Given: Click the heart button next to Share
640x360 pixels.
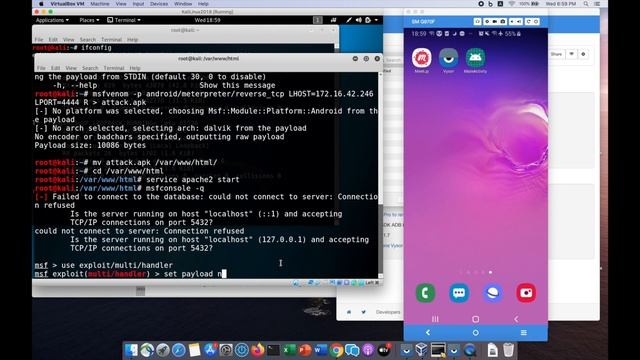Looking at the screenshot, I should 571,54.
